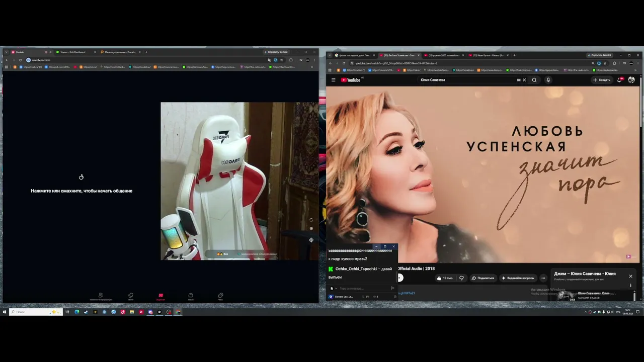Share the video via 'Поделиться'
This screenshot has width=644, height=362.
(x=482, y=278)
